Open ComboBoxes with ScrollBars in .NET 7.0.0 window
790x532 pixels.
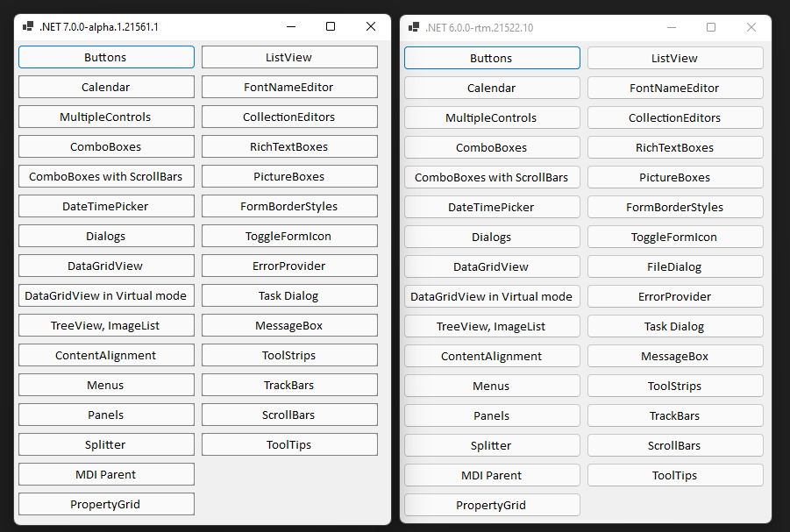[x=106, y=176]
